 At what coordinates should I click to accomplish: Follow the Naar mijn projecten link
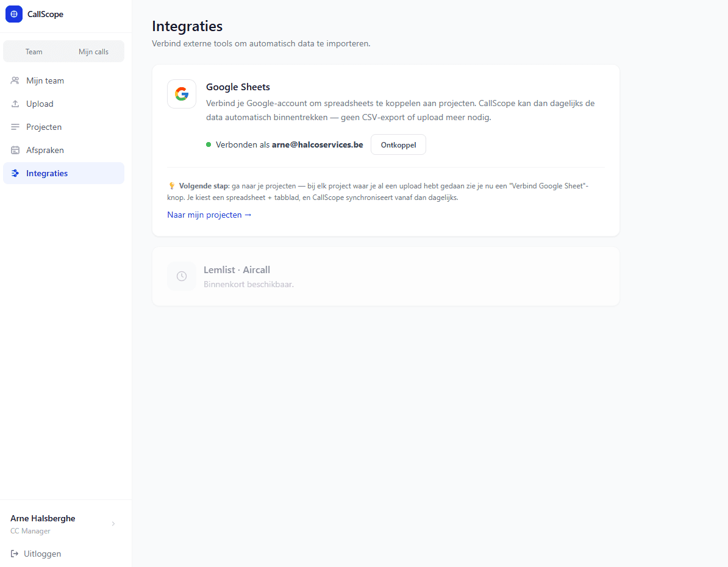point(209,215)
